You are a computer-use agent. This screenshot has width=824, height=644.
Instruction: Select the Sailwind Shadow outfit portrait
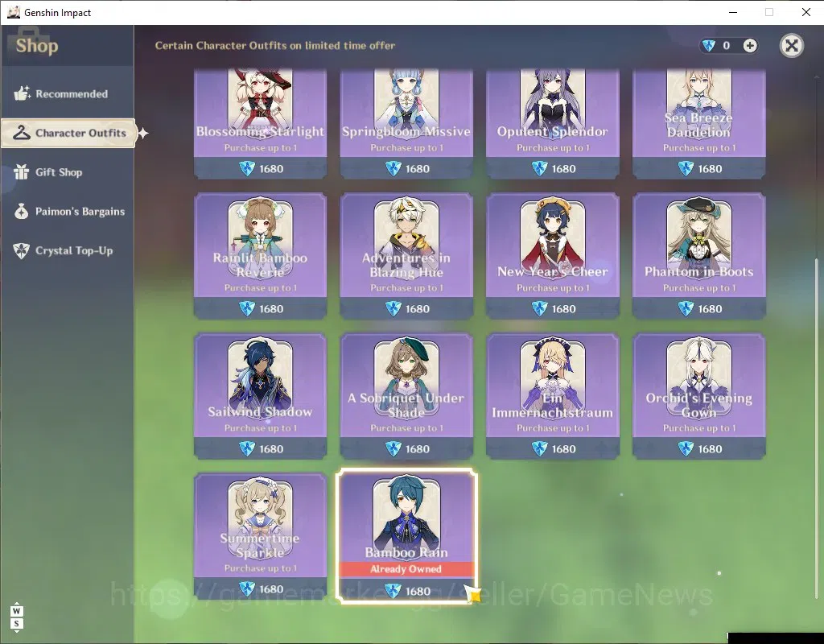(261, 378)
